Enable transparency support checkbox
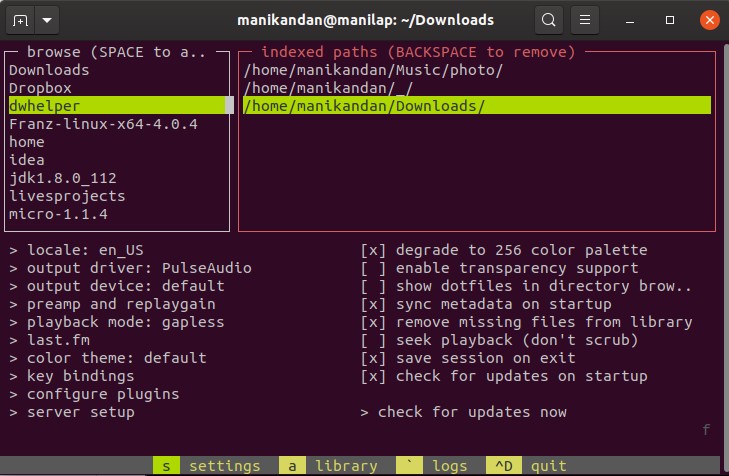This screenshot has width=729, height=476. 499,268
